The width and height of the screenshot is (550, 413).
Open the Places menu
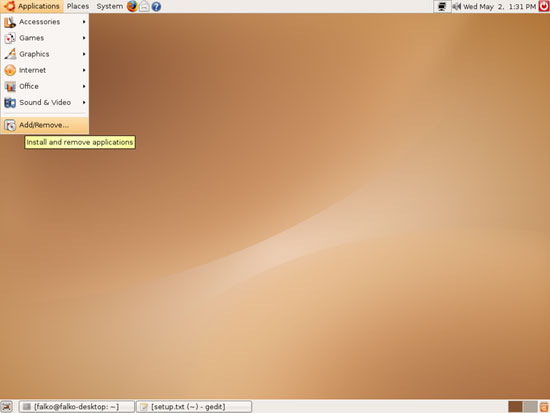pyautogui.click(x=78, y=6)
